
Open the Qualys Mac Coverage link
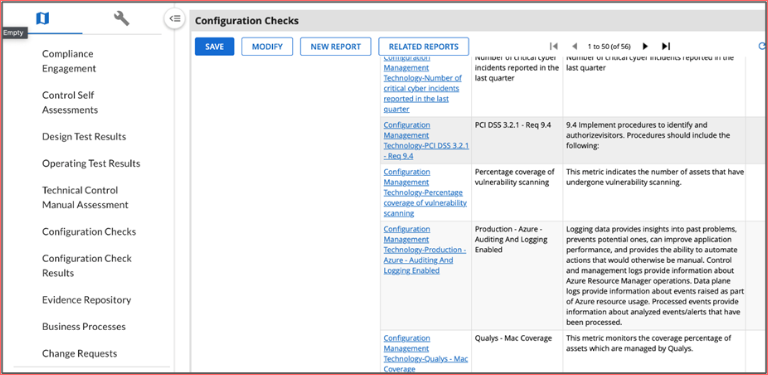pyautogui.click(x=426, y=354)
